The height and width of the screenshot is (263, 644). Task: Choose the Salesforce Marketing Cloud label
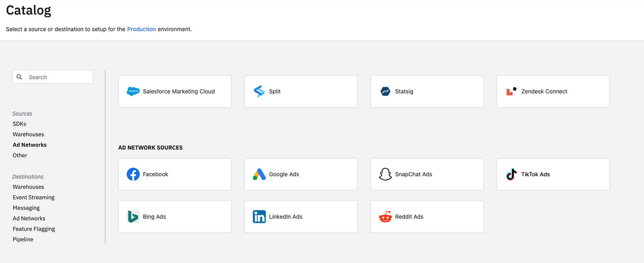179,91
